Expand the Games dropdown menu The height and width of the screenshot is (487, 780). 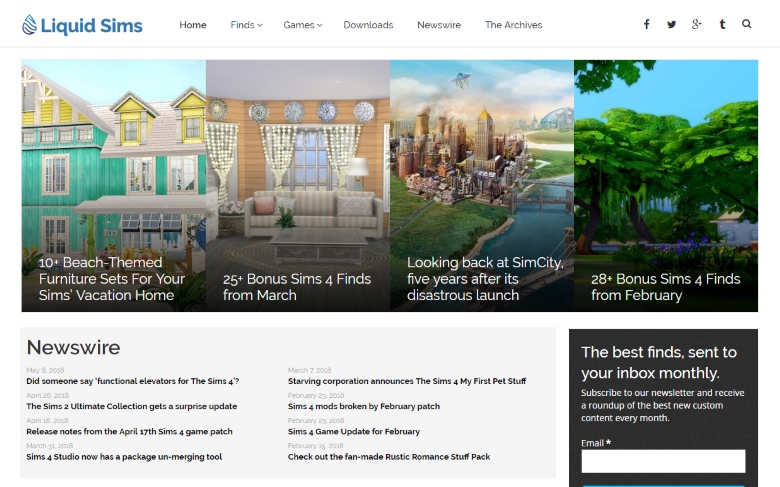[302, 25]
